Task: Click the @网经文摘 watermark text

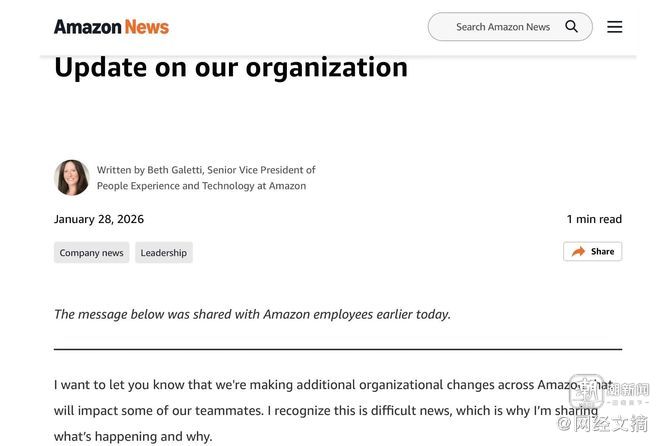Action: pyautogui.click(x=603, y=423)
